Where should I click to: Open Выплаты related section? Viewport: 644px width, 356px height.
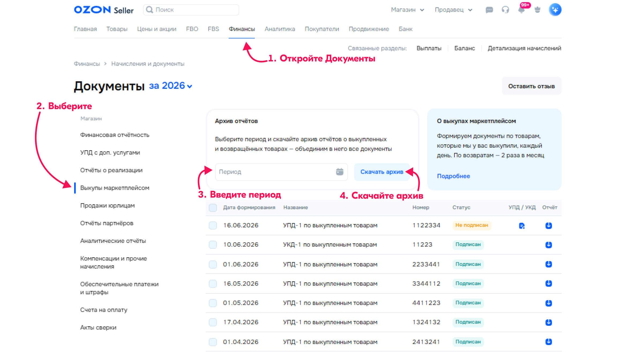(429, 48)
